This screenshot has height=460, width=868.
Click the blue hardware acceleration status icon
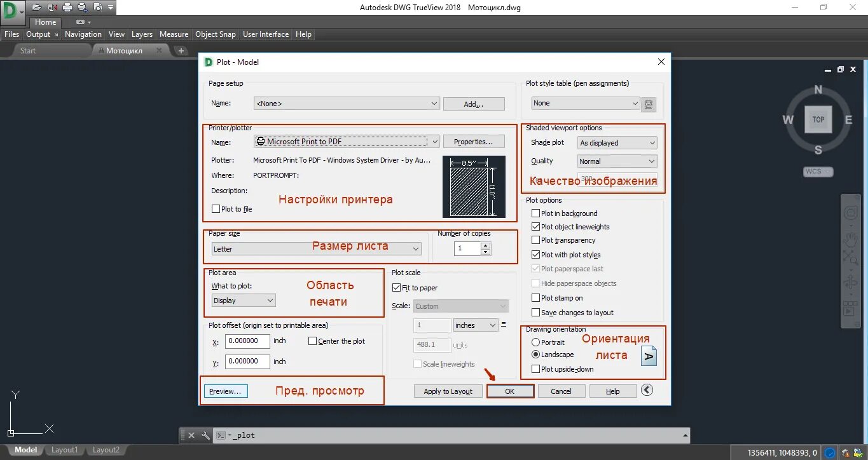(x=830, y=453)
